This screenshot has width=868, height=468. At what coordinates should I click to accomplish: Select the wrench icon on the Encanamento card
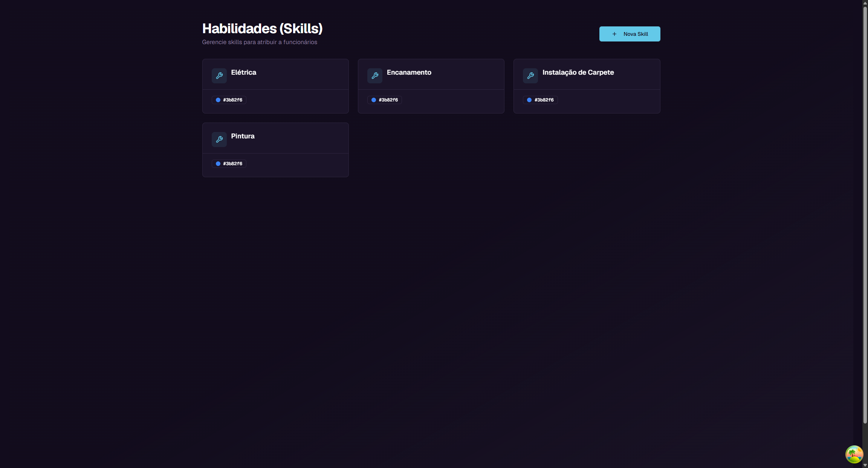374,75
